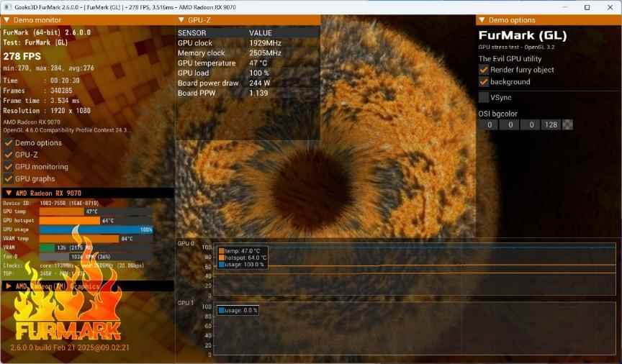Click the OpenGL 4.6.0 Compatibility Profile text
This screenshot has height=364, width=622.
click(67, 130)
